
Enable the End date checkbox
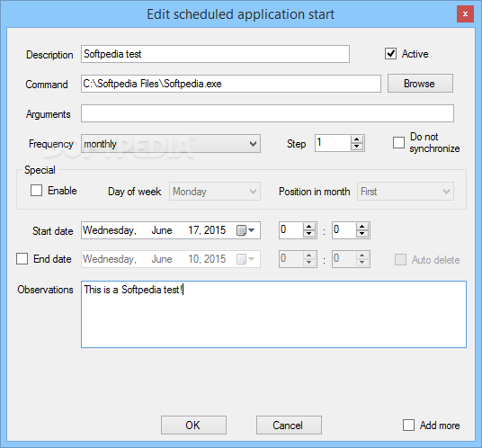pos(22,259)
